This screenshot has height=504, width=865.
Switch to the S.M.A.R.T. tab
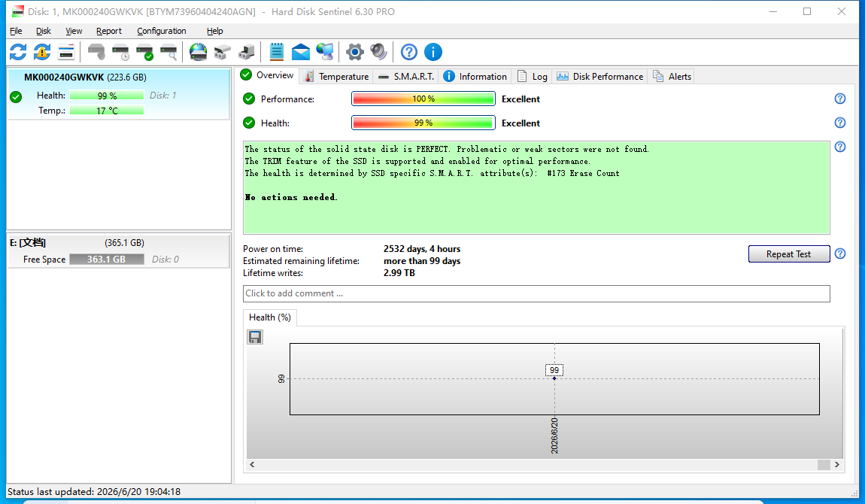click(407, 77)
